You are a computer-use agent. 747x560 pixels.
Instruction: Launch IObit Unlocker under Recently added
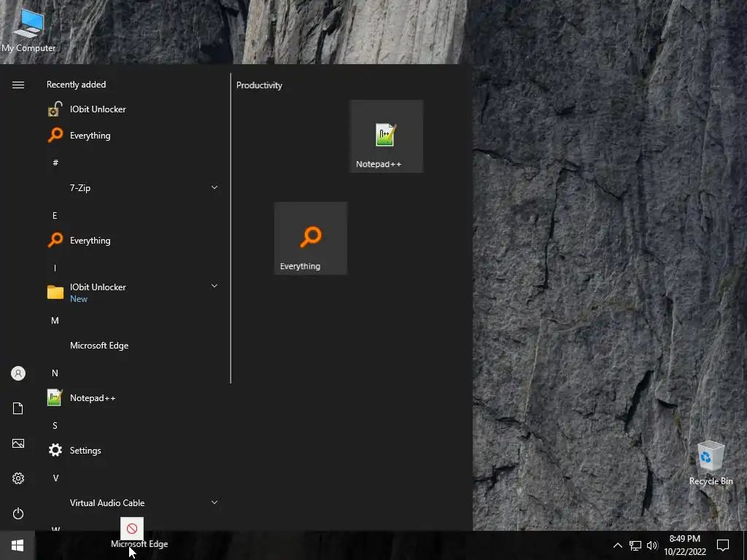(x=133, y=109)
